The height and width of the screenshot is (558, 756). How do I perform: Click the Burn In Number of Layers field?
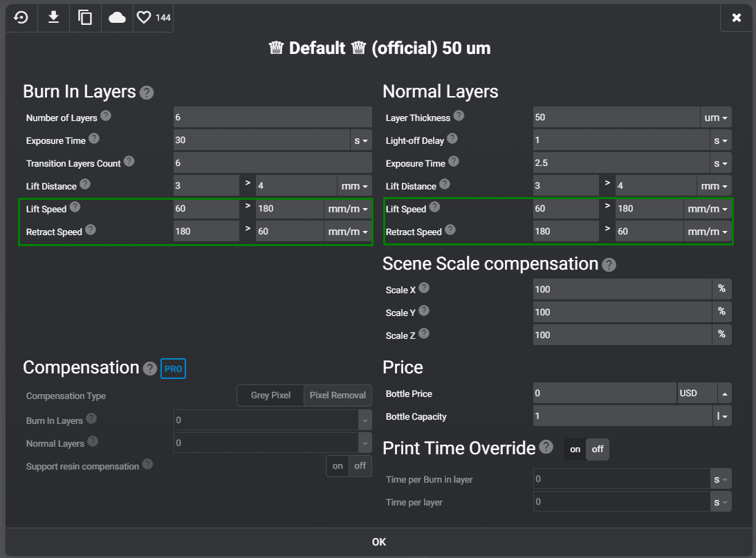(273, 118)
